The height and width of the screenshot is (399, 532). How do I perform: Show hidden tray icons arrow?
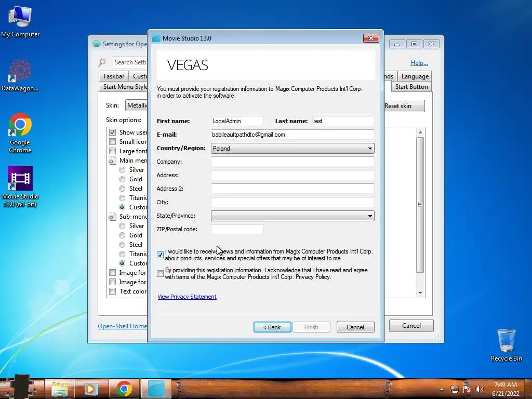coord(442,389)
